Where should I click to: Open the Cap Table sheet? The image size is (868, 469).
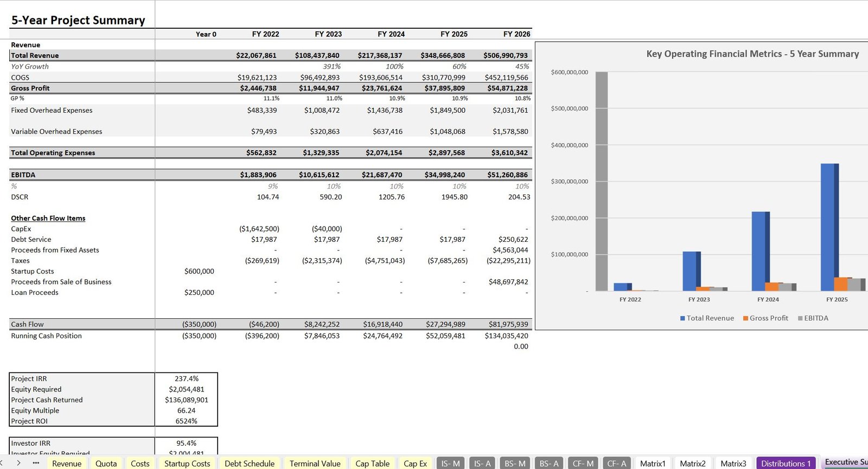tap(372, 464)
